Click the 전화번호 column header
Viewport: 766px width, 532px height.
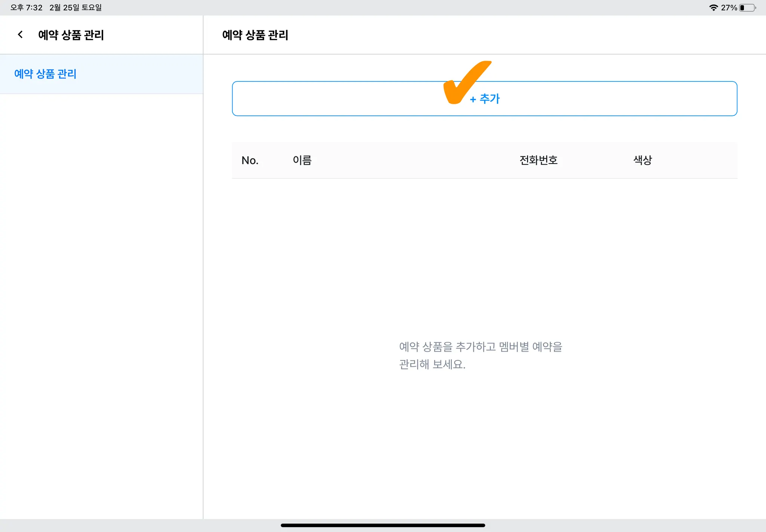pyautogui.click(x=538, y=160)
